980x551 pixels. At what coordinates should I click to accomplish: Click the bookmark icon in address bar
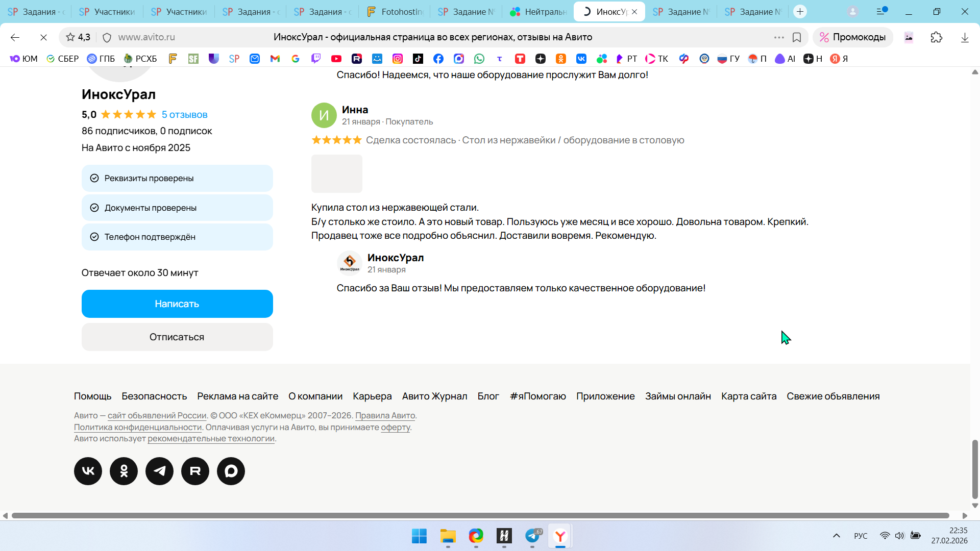[x=796, y=37]
